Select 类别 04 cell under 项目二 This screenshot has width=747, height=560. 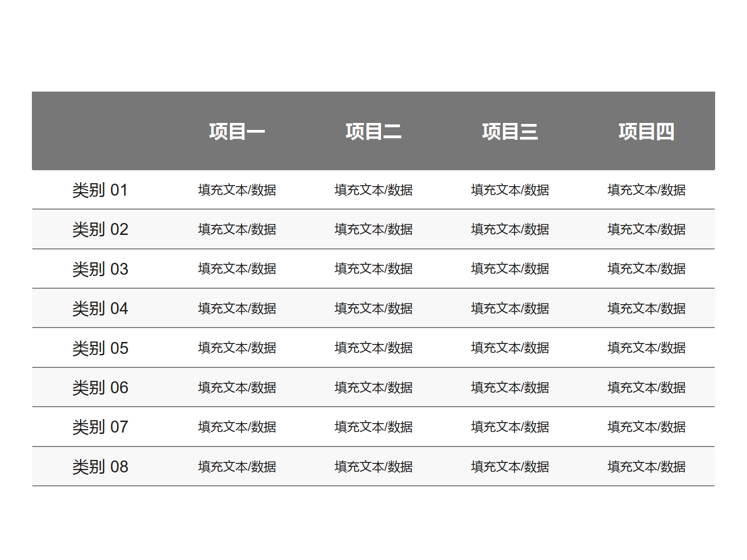pyautogui.click(x=373, y=308)
